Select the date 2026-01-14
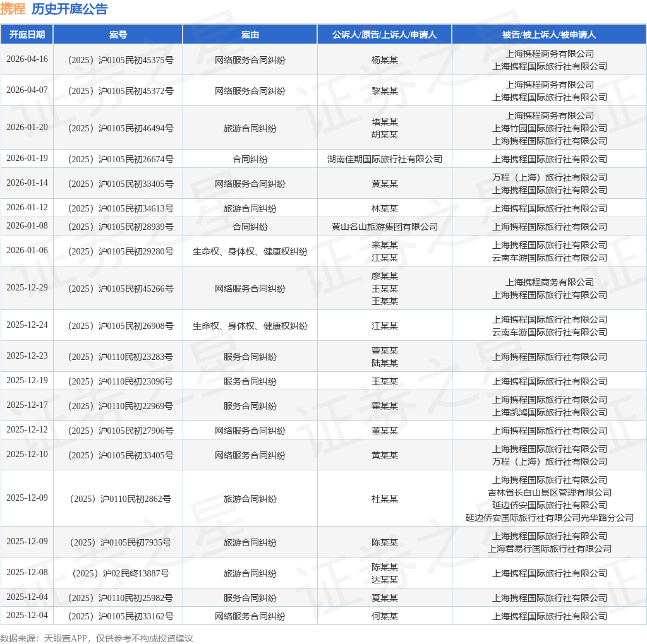Viewport: 647px width, 644px height. [x=27, y=182]
